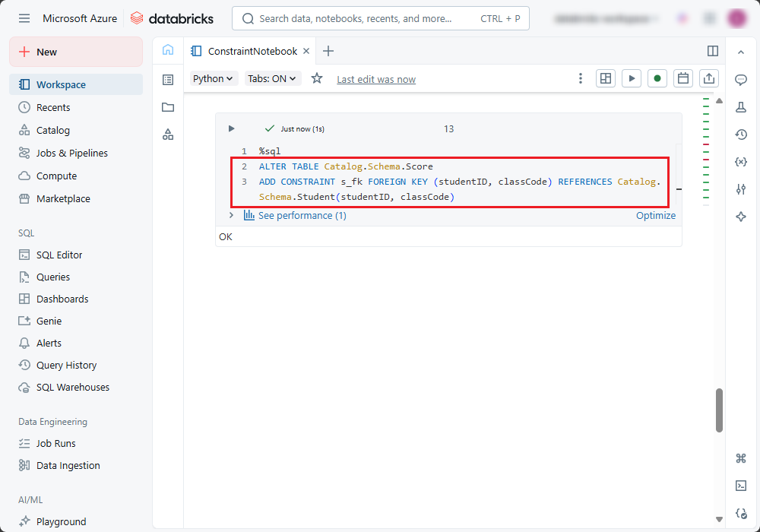Image resolution: width=760 pixels, height=532 pixels.
Task: Open the table of contents icon
Action: tap(168, 80)
